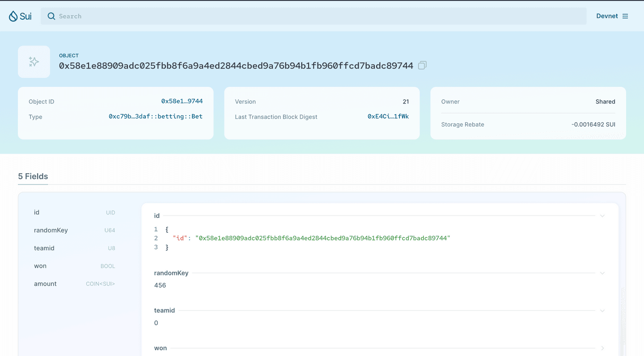Click the UID type label beside id

[x=110, y=213]
